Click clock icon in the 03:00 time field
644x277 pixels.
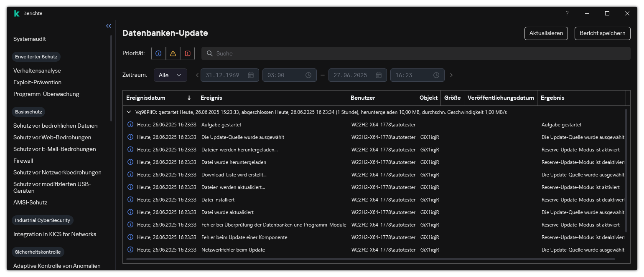coord(308,75)
